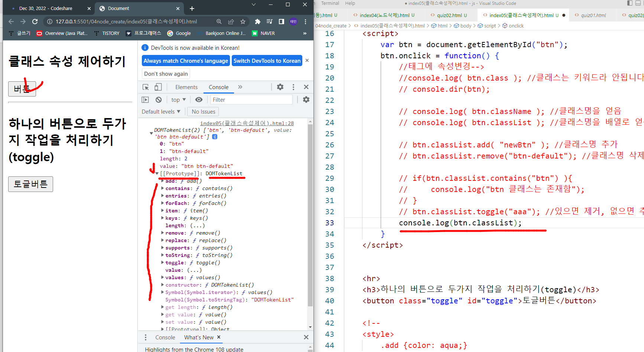Click the 토글버튼 button on the page
This screenshot has width=644, height=352.
tap(30, 184)
